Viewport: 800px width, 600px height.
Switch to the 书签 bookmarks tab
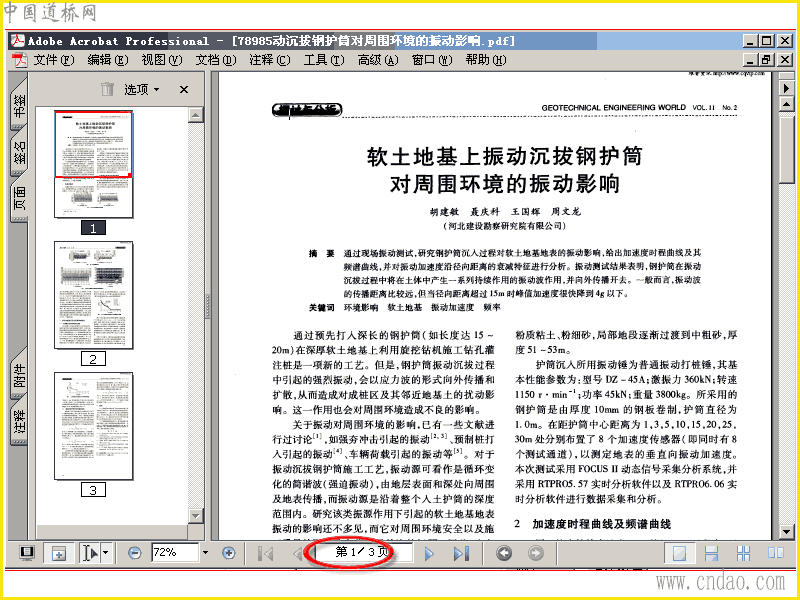(x=18, y=105)
